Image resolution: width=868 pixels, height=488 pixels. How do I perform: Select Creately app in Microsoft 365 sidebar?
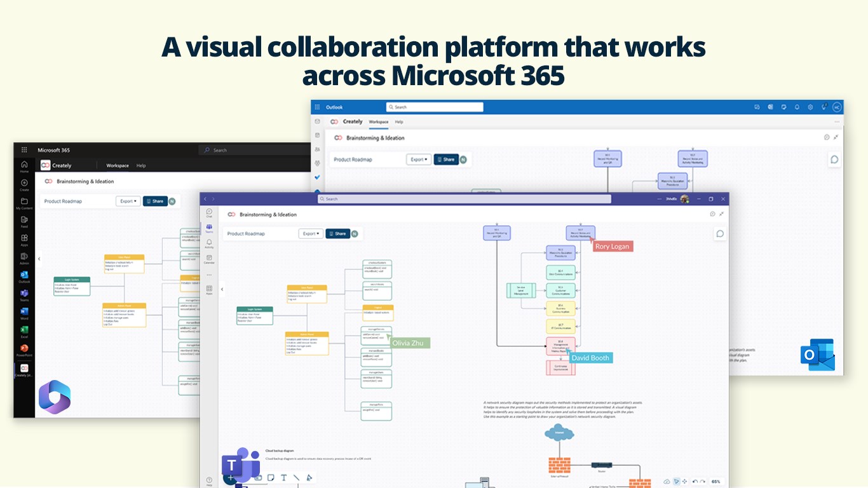pos(24,370)
